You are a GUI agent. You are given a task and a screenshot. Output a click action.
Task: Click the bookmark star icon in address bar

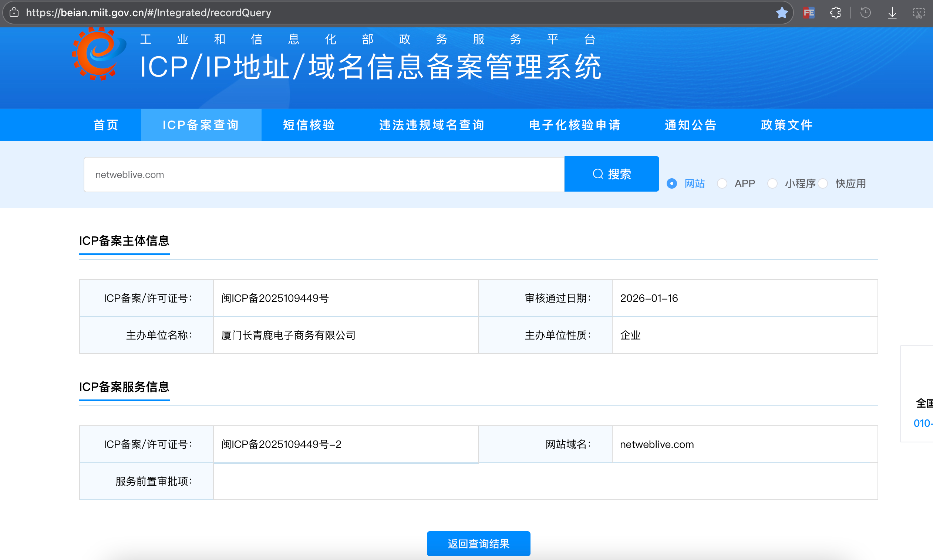781,13
